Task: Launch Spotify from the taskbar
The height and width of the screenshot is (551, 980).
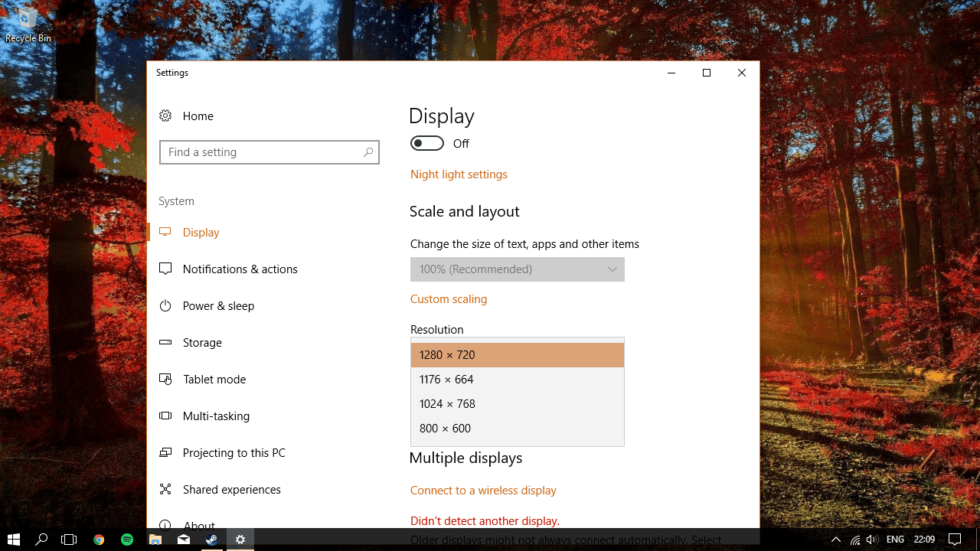Action: point(127,540)
